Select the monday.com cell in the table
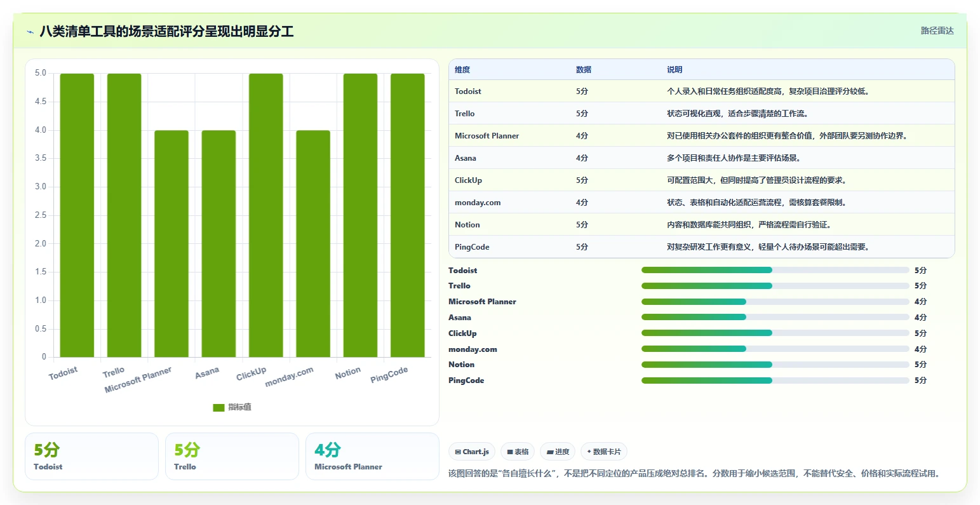This screenshot has width=980, height=505. coord(478,203)
